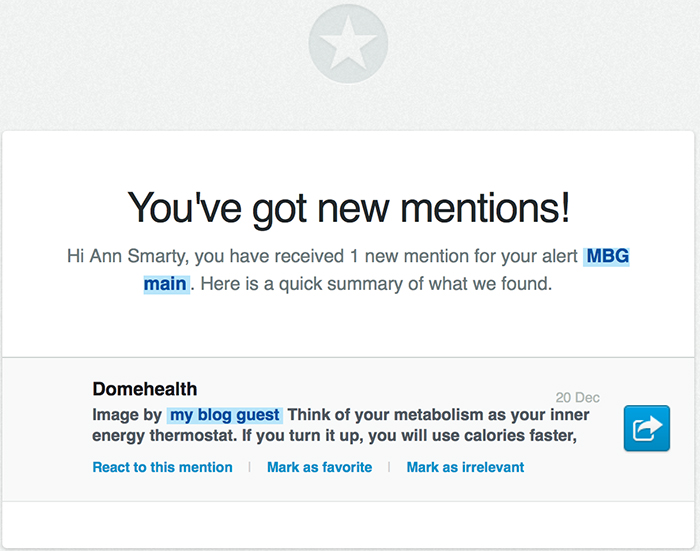Click the blue share arrow button
This screenshot has width=700, height=551.
click(646, 428)
